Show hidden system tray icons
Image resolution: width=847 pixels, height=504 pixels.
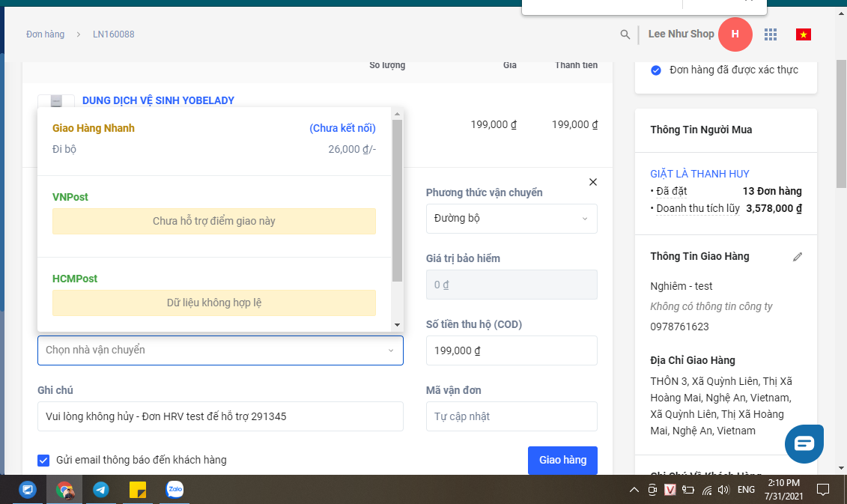pyautogui.click(x=634, y=490)
